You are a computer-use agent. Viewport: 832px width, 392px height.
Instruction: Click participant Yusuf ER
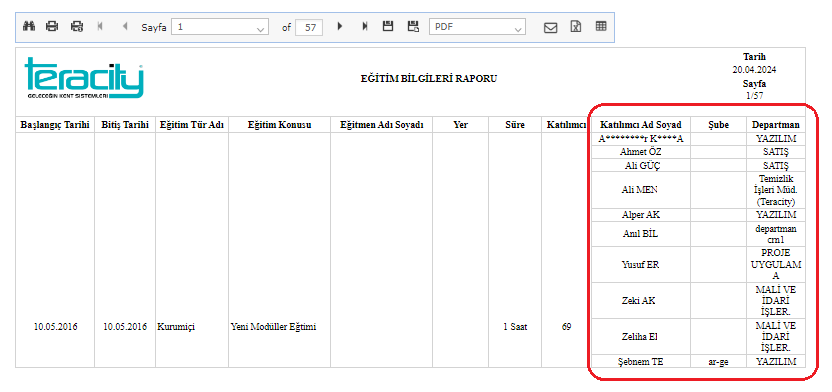tap(640, 265)
